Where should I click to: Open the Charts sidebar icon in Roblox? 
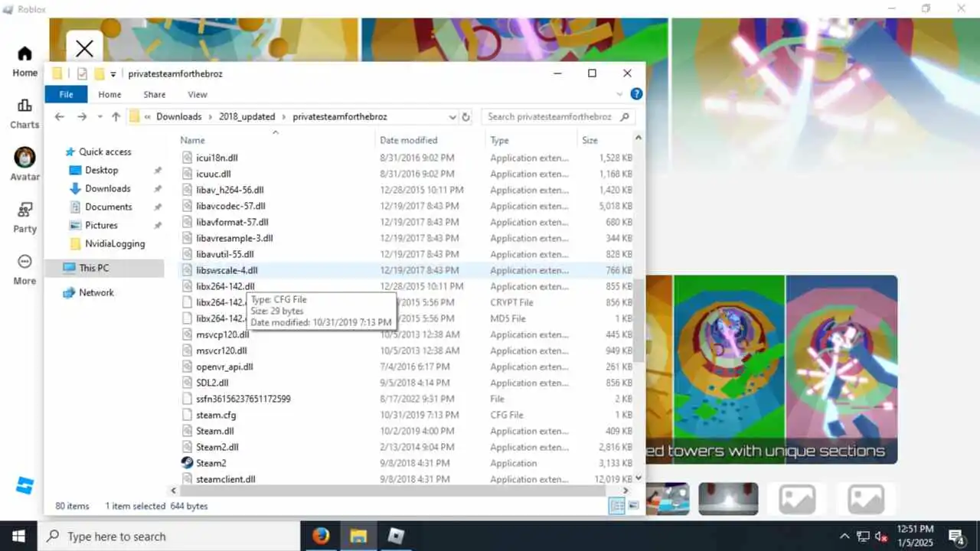pyautogui.click(x=24, y=106)
